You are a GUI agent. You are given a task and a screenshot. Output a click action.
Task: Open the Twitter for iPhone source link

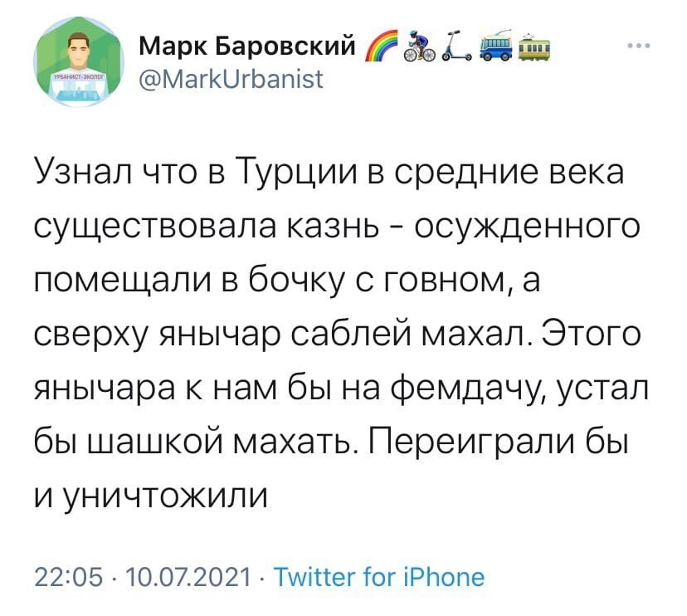(x=379, y=577)
